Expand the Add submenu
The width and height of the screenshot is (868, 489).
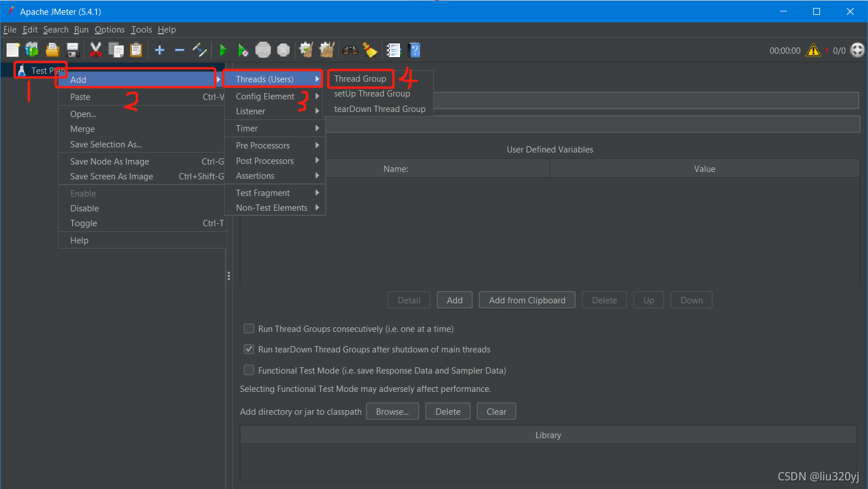[x=140, y=79]
